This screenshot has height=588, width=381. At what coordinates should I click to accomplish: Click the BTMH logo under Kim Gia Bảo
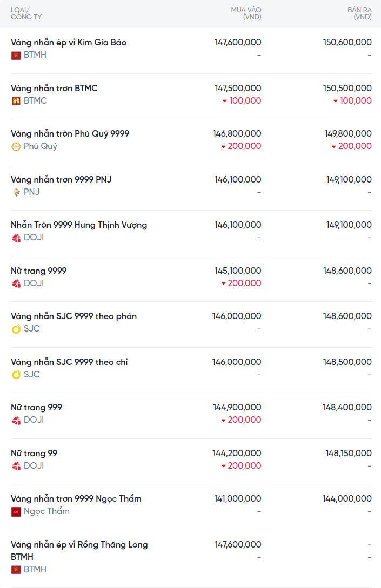click(x=16, y=55)
